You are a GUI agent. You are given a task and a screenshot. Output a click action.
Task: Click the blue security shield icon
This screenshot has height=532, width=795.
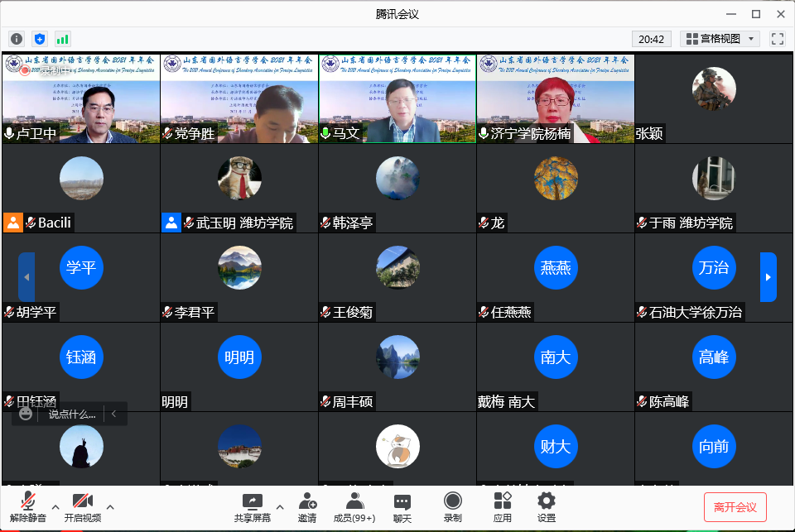[40, 39]
